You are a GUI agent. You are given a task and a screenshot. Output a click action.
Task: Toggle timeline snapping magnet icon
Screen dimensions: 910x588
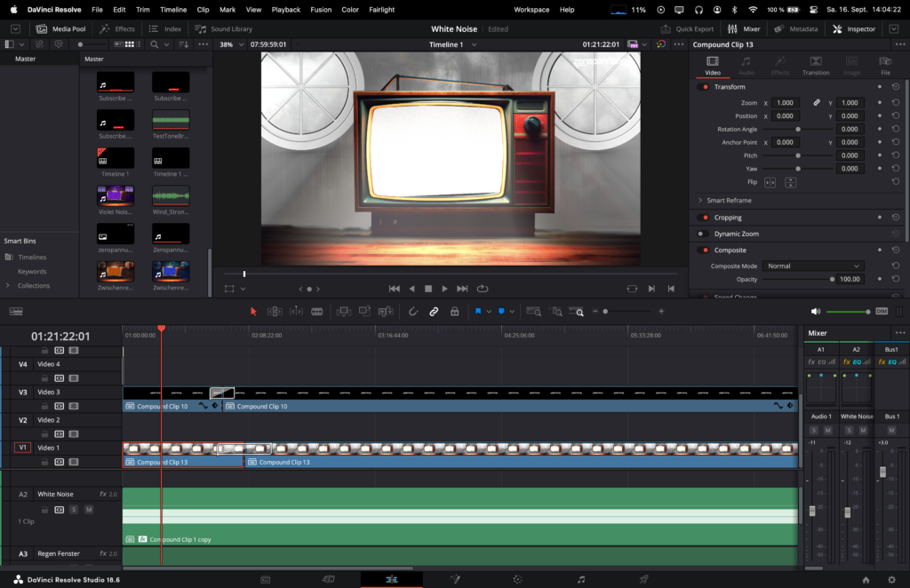(x=412, y=312)
